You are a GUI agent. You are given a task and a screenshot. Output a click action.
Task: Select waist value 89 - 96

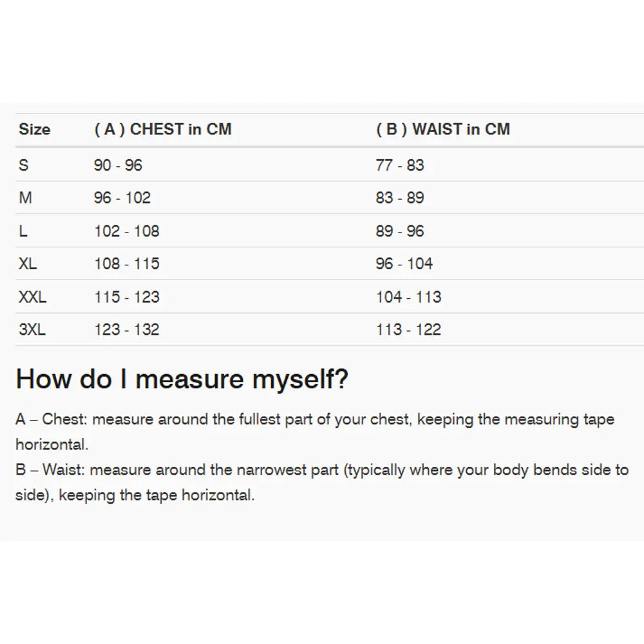400,231
